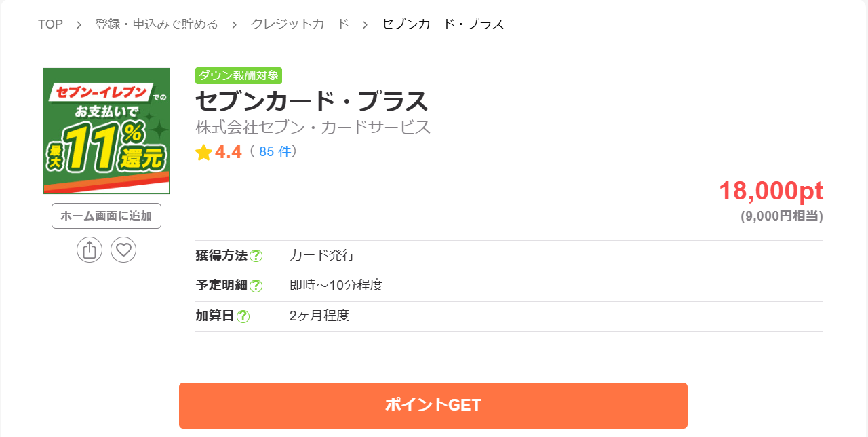Click セブンカード・プラス in the breadcrumb
Screen dimensions: 868x437
443,24
